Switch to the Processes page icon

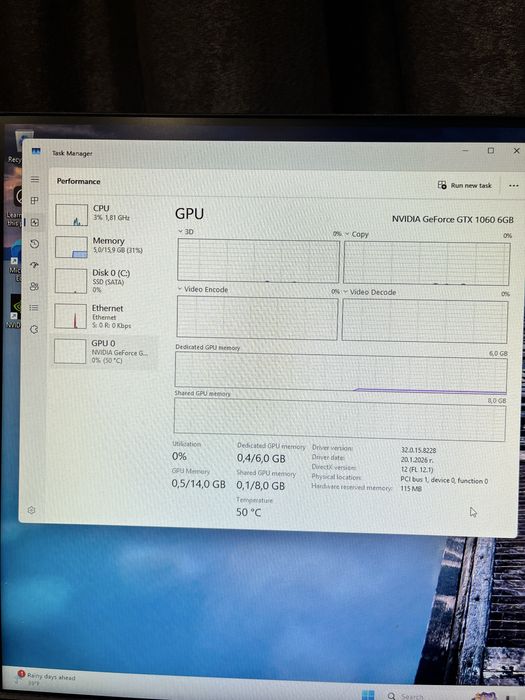coord(34,200)
